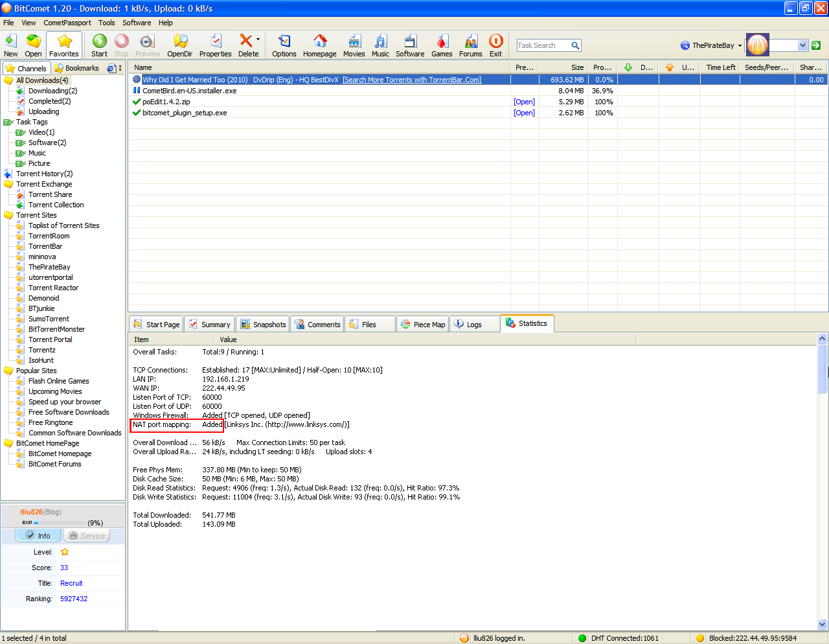Open the Delete dropdown arrow

(x=258, y=40)
